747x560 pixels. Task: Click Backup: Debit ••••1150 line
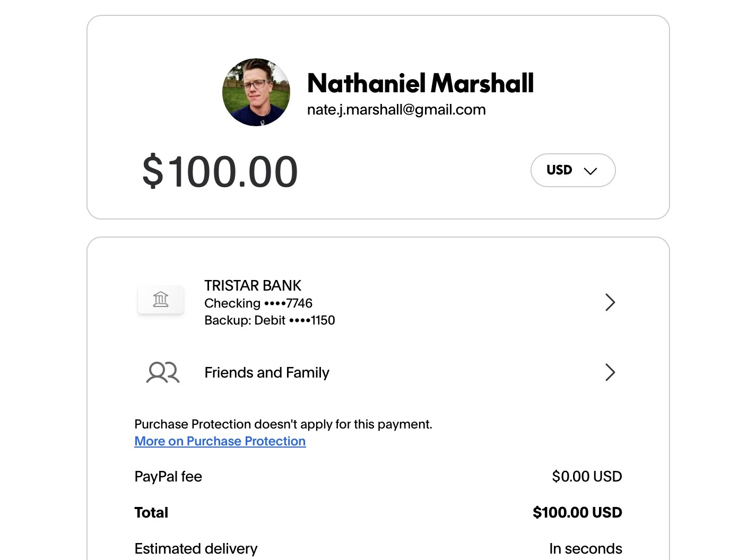(270, 320)
